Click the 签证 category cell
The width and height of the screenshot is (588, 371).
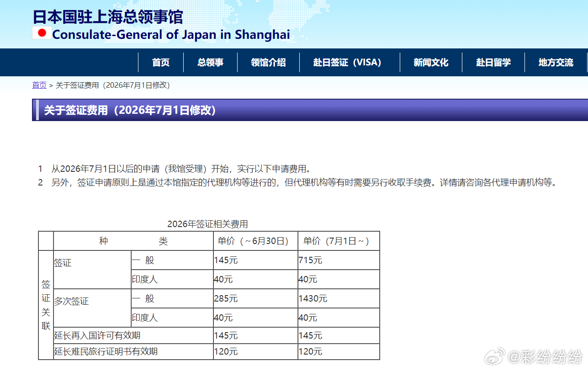click(x=92, y=270)
